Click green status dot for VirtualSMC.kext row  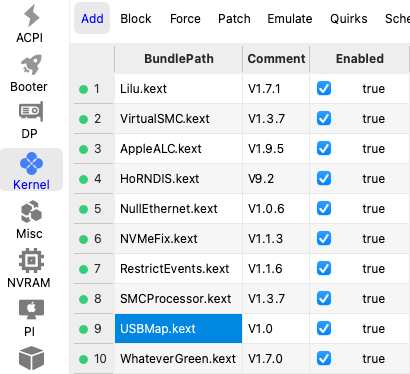tap(83, 119)
